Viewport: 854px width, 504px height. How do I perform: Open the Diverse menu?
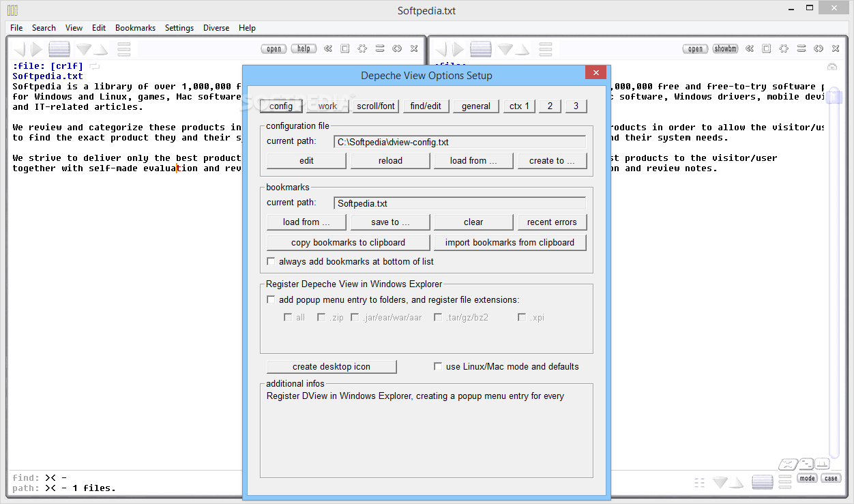pyautogui.click(x=216, y=28)
